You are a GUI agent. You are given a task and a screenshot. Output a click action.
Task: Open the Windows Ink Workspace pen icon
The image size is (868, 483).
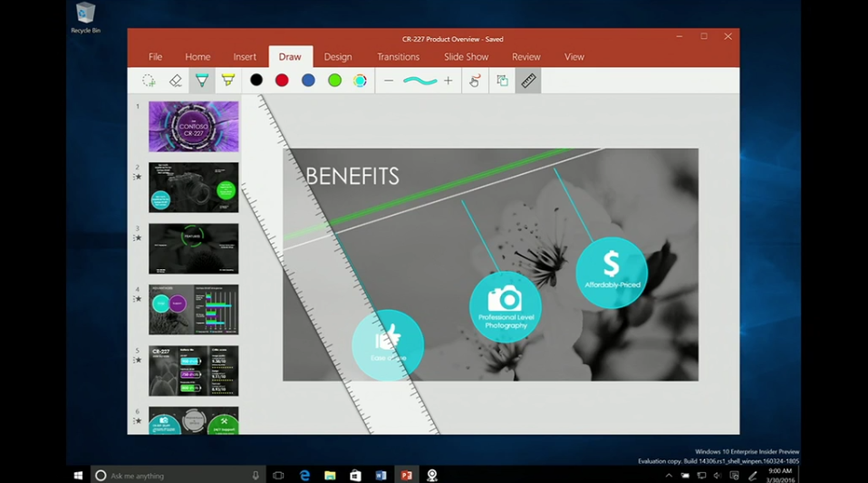[x=752, y=475]
